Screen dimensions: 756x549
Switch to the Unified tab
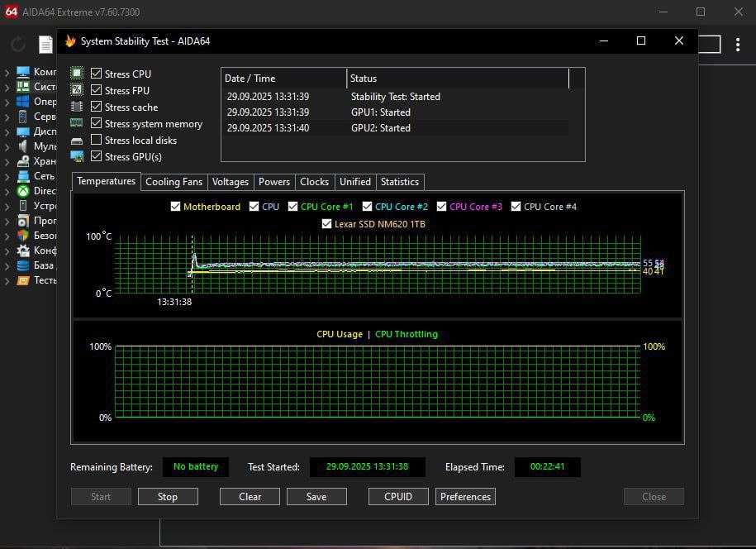click(x=355, y=182)
